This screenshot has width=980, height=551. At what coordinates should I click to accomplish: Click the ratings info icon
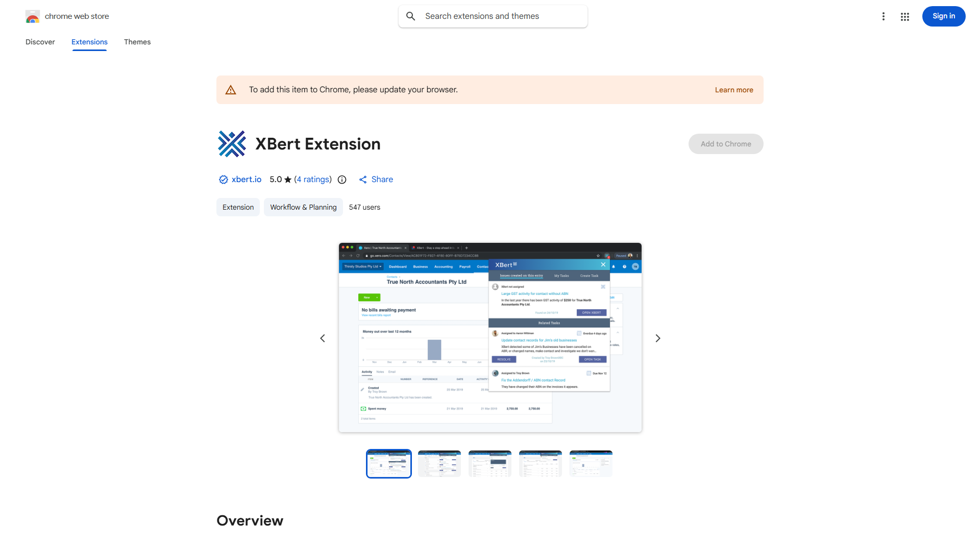point(342,180)
